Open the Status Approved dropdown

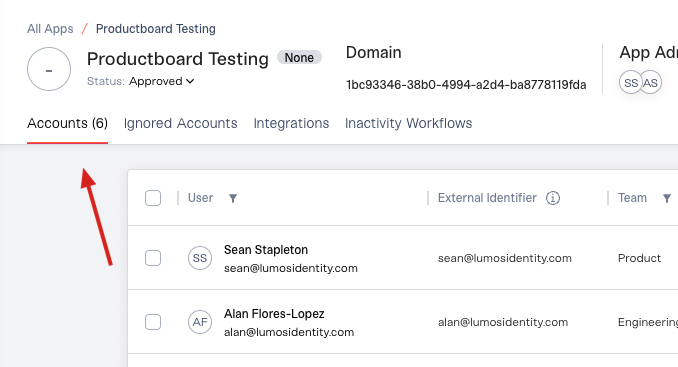click(x=161, y=81)
